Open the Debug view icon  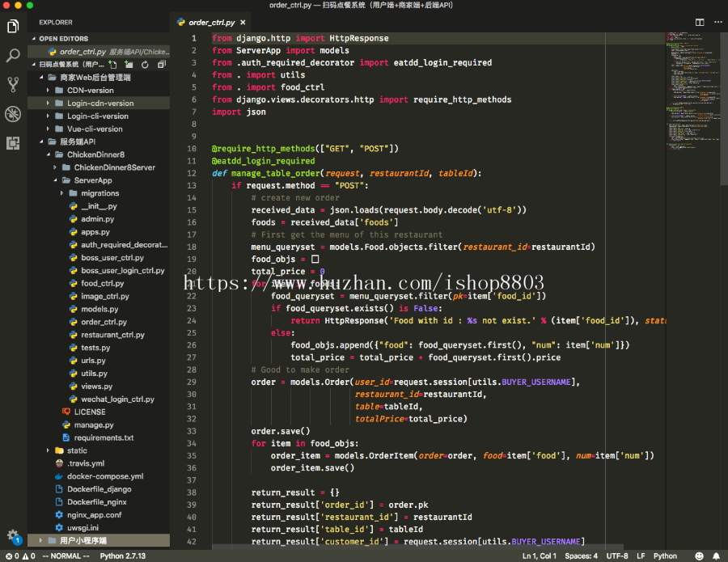click(x=13, y=114)
